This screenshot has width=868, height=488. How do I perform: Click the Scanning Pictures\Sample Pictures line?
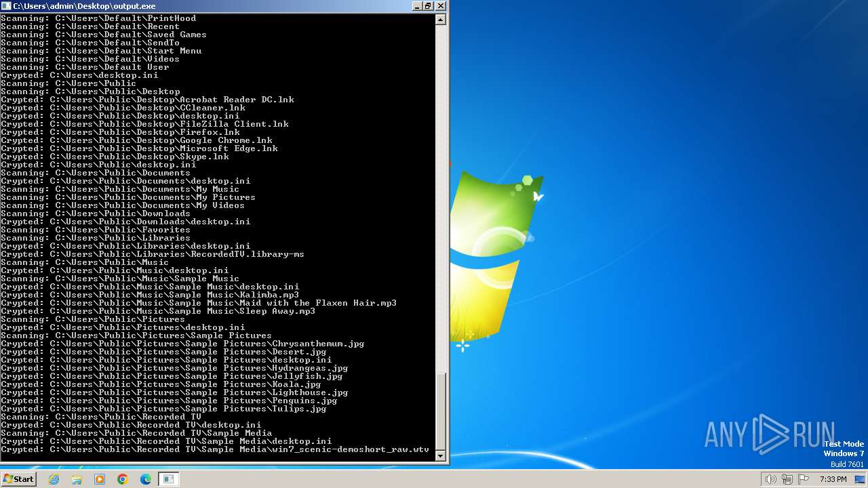pos(136,335)
